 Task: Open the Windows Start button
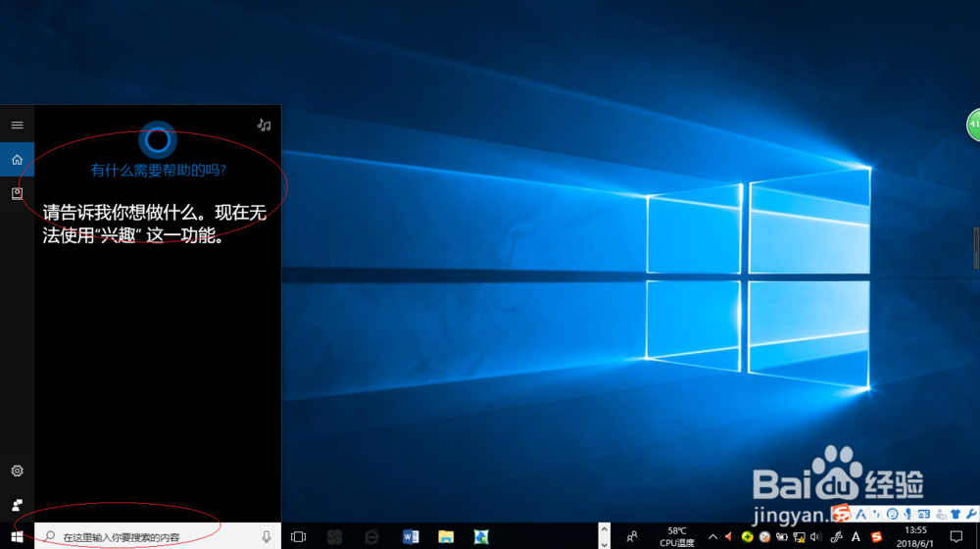[17, 536]
